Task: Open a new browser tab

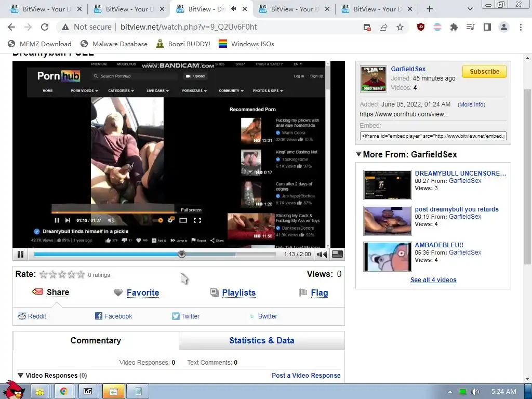Action: click(430, 9)
